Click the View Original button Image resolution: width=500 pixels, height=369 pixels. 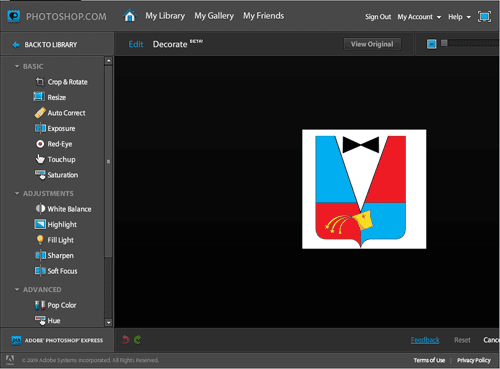(x=372, y=44)
